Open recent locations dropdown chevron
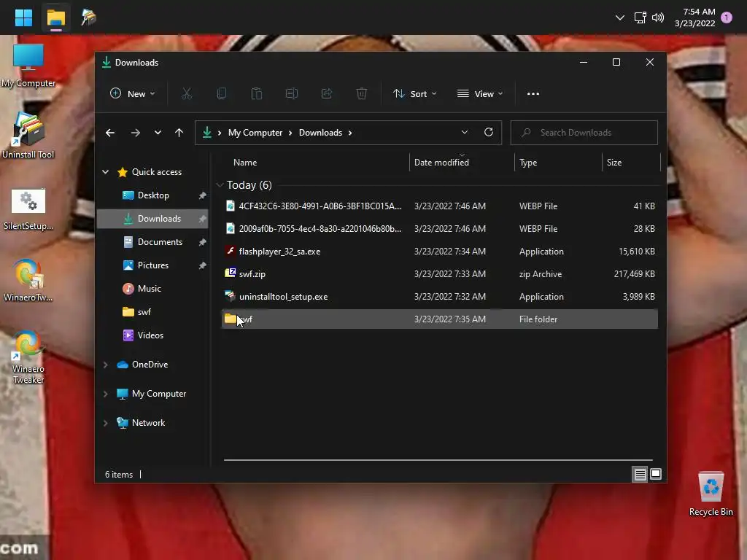747x560 pixels. click(x=158, y=133)
